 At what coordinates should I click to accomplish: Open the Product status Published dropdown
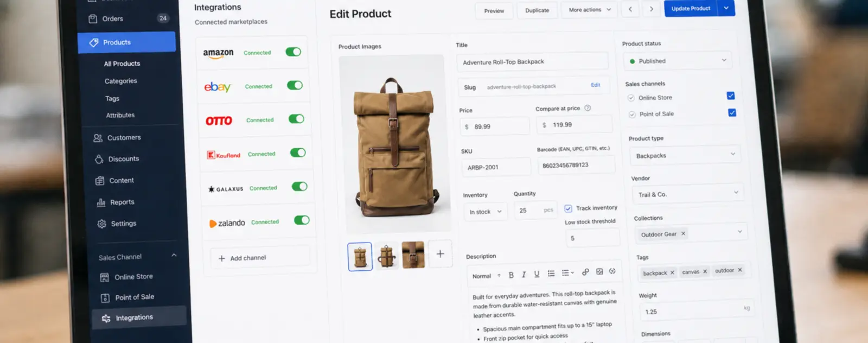pos(678,61)
